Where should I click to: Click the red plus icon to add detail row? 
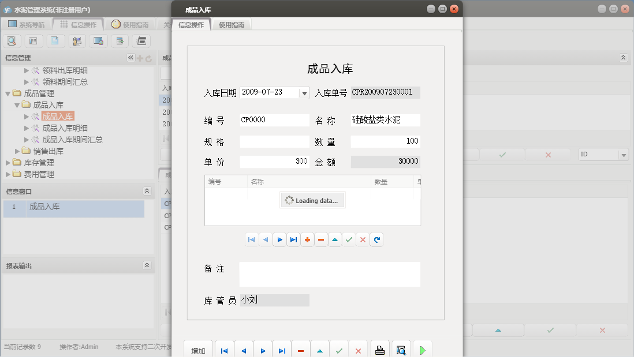point(307,239)
